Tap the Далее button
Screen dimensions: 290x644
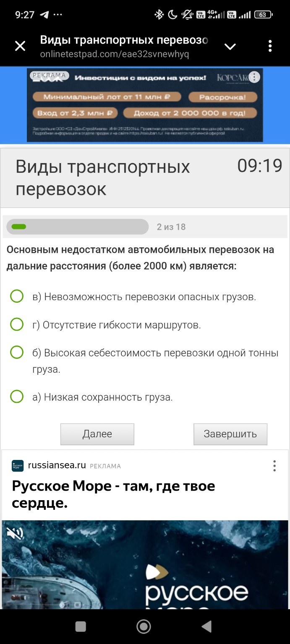point(97,434)
